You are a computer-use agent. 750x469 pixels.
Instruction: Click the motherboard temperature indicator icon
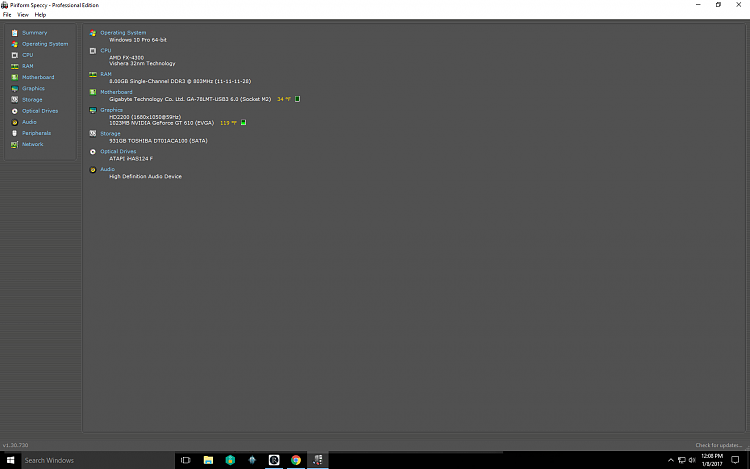(298, 99)
